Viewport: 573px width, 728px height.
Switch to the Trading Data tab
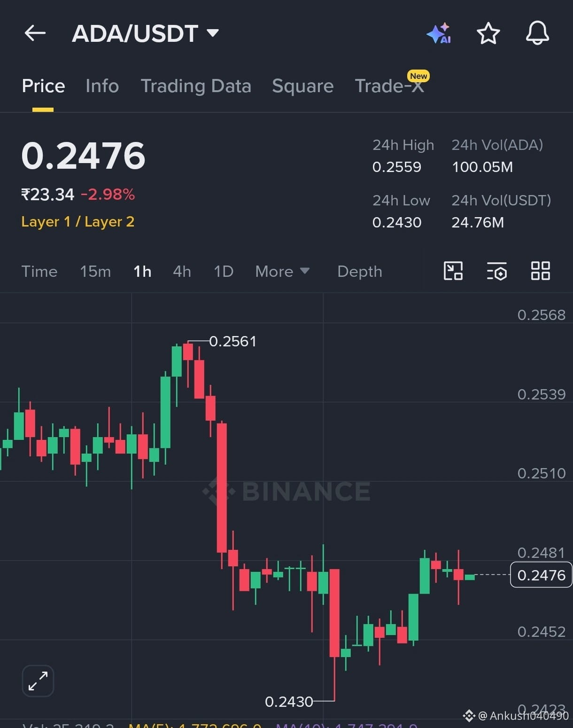point(196,86)
